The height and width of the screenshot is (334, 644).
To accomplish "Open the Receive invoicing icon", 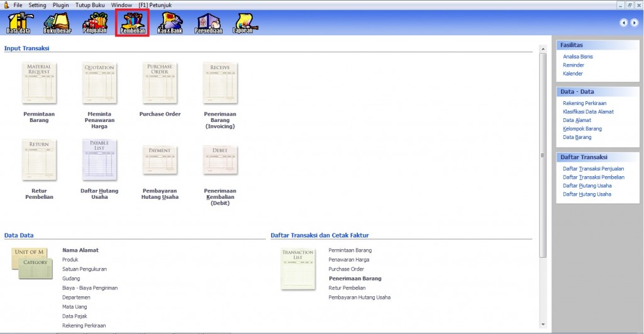I will click(x=220, y=82).
